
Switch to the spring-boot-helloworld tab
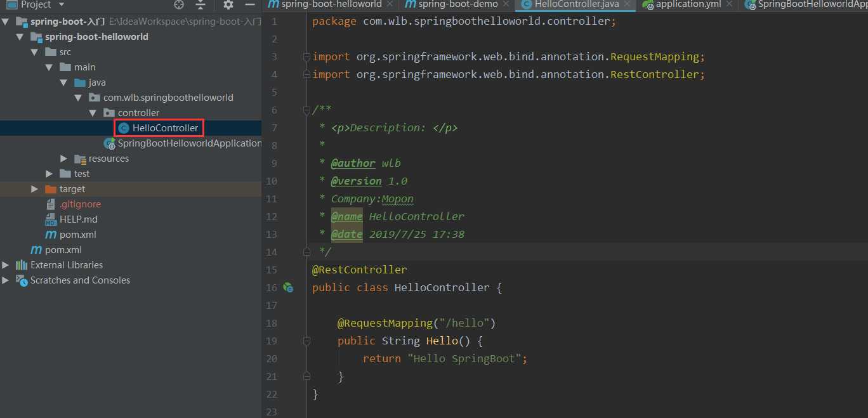331,4
